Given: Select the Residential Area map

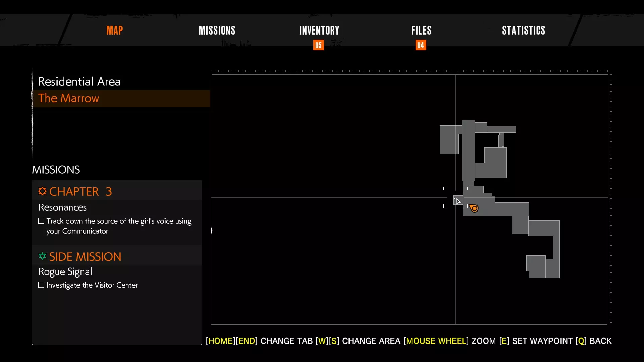Looking at the screenshot, I should 79,82.
